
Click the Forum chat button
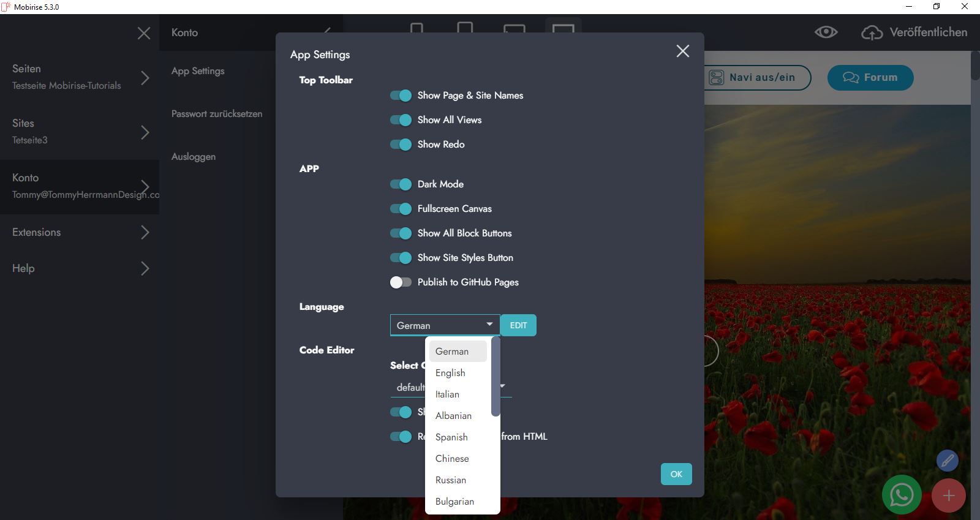tap(870, 78)
